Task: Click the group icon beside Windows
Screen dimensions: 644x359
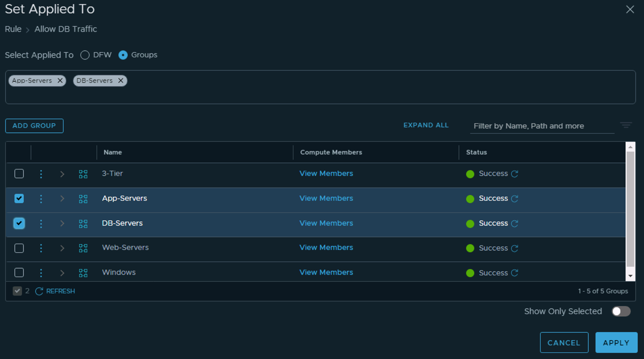Action: pyautogui.click(x=83, y=273)
